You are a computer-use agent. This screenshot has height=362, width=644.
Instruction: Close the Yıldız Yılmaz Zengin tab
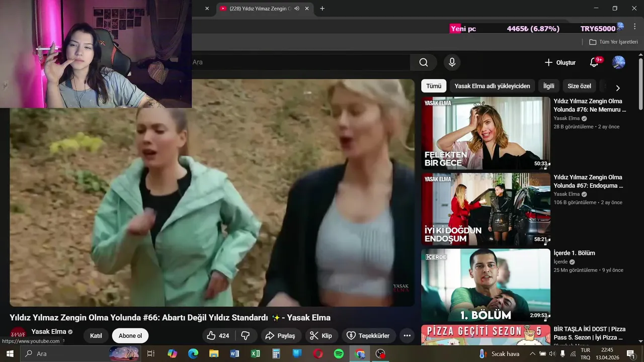click(307, 9)
